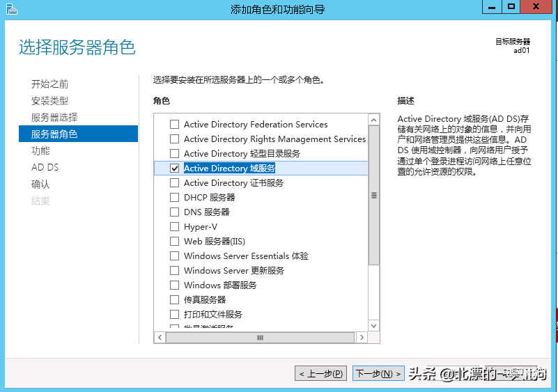
Task: Check Windows Server Essentials 体验 role
Action: 174,256
